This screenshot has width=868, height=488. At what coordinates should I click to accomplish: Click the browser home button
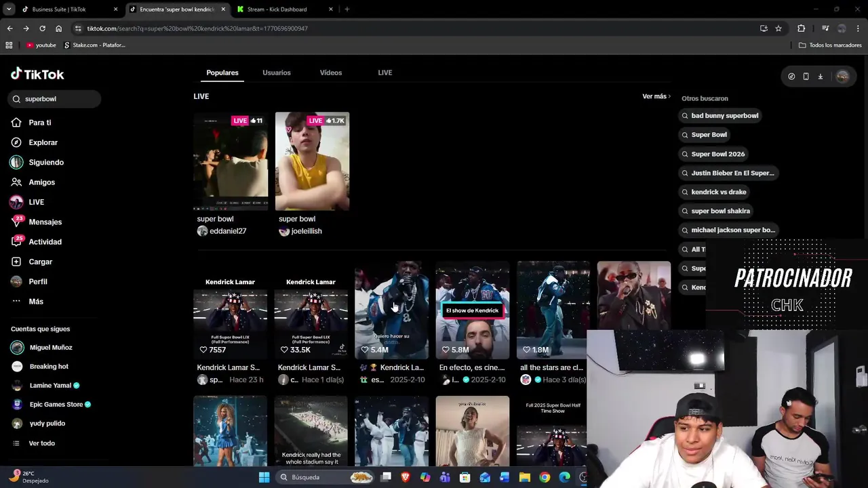point(58,28)
